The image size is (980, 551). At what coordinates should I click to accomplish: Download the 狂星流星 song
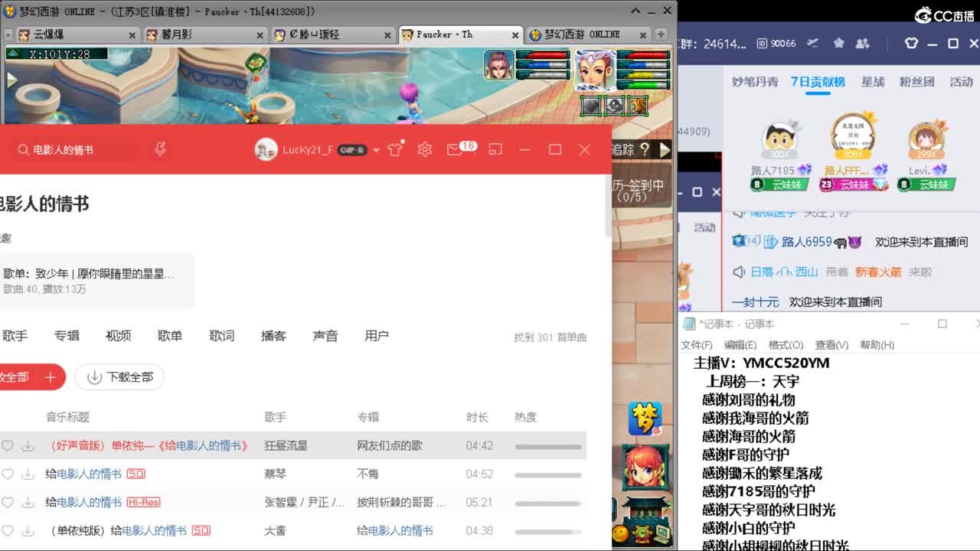point(28,446)
